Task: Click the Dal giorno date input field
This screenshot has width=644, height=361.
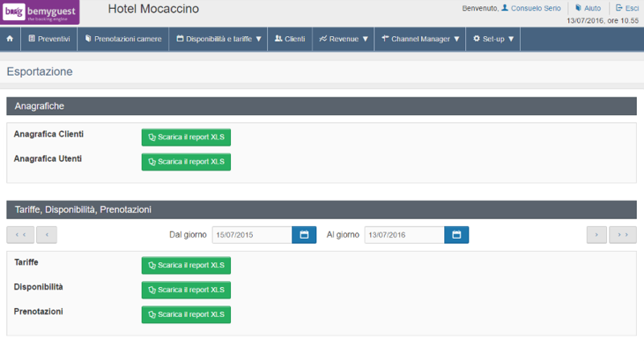Action: [251, 235]
